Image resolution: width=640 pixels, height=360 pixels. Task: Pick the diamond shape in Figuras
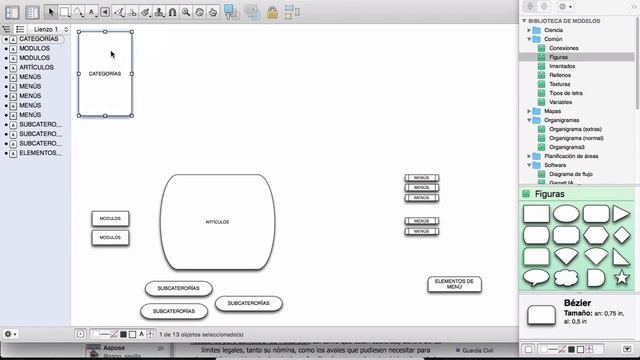[x=621, y=236]
